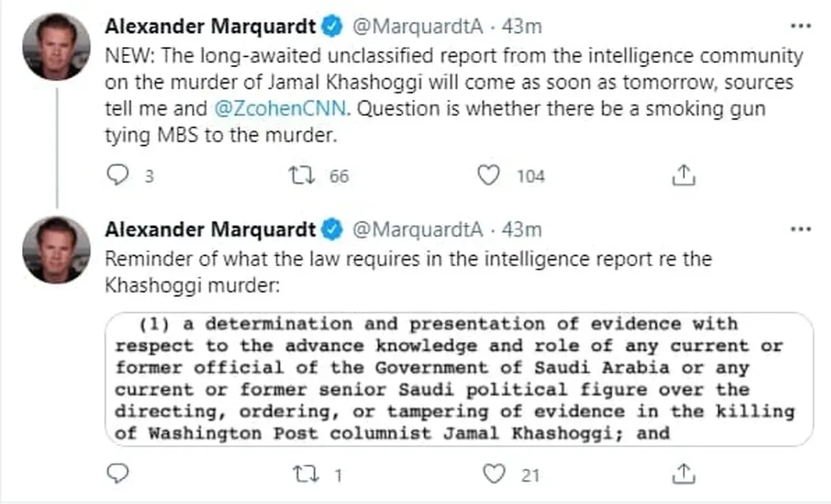
Task: Reply to the second tweet
Action: pos(118,474)
